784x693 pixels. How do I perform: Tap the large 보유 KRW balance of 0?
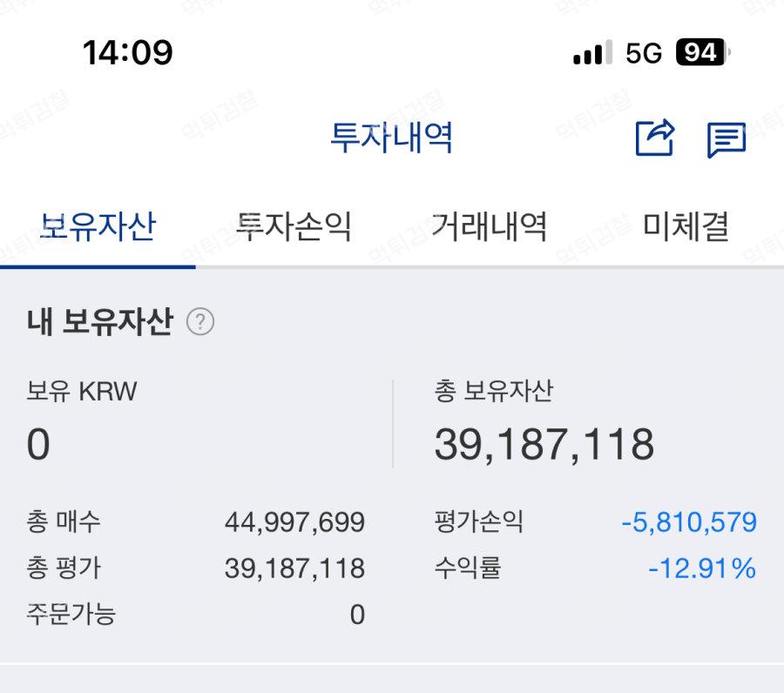point(38,445)
